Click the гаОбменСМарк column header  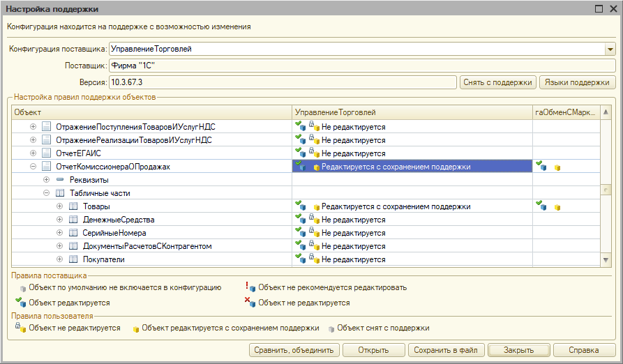coord(566,112)
